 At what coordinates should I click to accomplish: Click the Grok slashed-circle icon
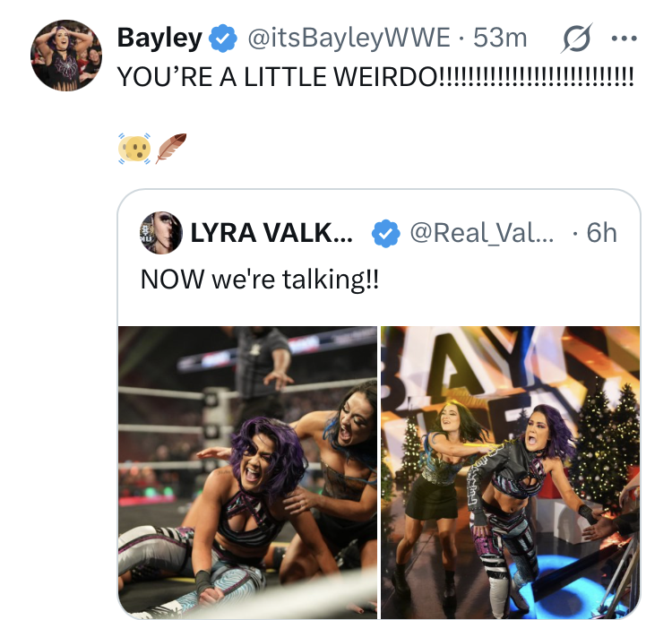click(x=577, y=39)
